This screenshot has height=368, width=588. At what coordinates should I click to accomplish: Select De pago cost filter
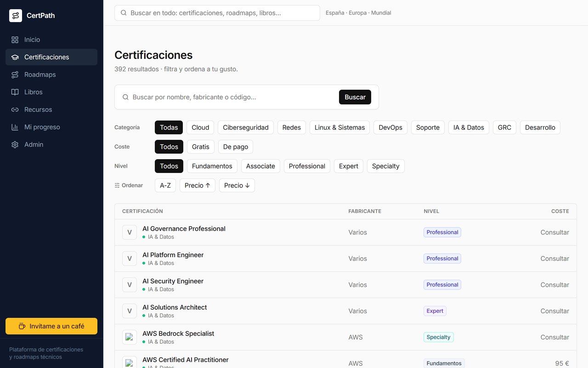(236, 147)
